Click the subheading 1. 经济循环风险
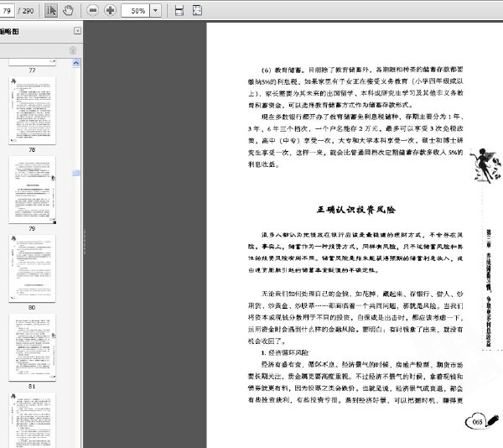The image size is (503, 448). [x=285, y=353]
